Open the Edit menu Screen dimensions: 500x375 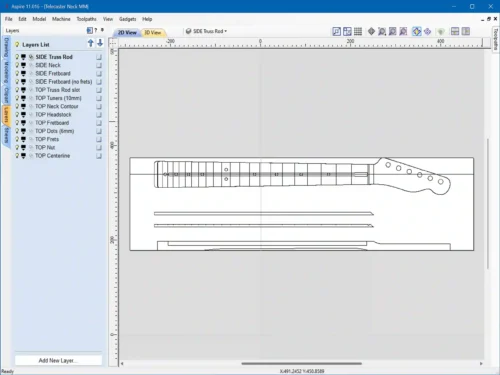pyautogui.click(x=22, y=19)
